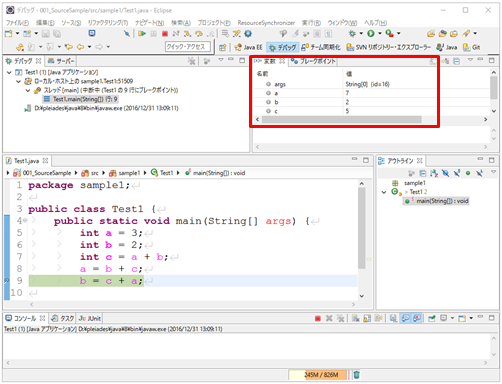The image size is (502, 384).
Task: Open the 実行(R) menu
Action: [x=311, y=23]
